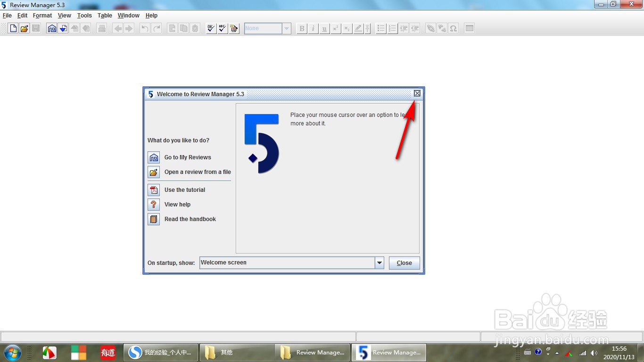
Task: Toggle Superscript formatting button
Action: click(x=336, y=28)
